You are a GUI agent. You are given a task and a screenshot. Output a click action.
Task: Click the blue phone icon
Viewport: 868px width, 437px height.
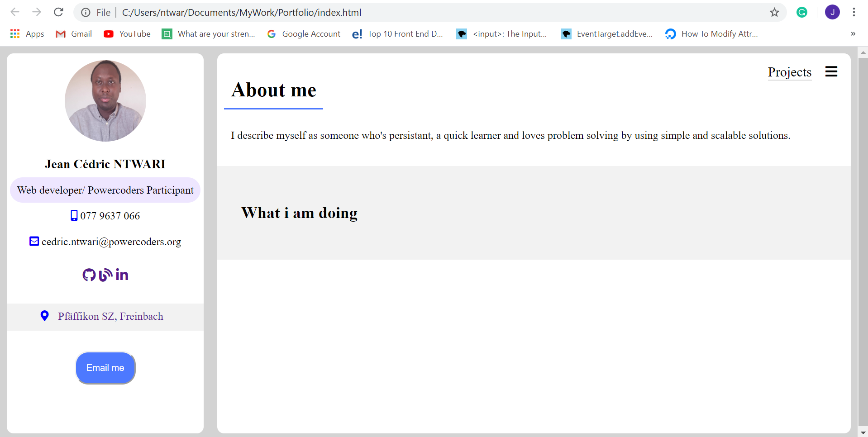click(74, 216)
